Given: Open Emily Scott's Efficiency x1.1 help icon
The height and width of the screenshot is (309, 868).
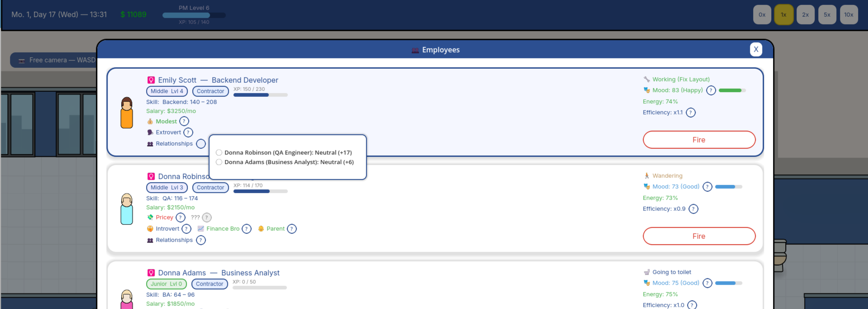Looking at the screenshot, I should click(691, 113).
